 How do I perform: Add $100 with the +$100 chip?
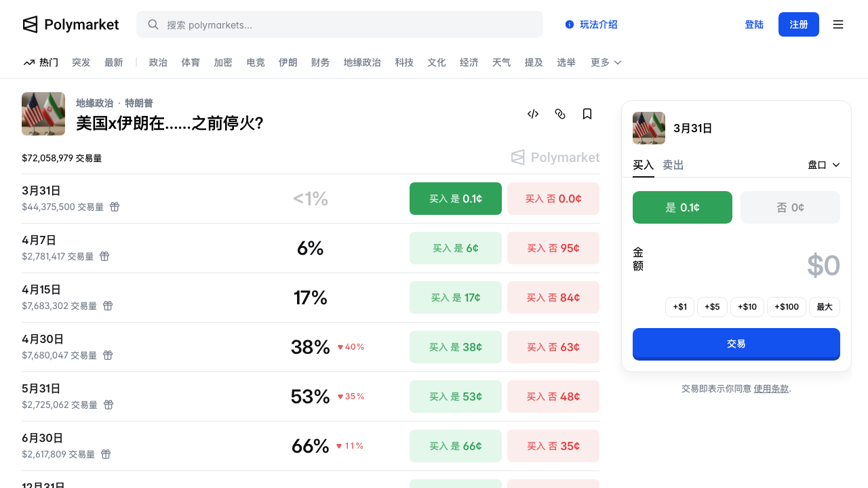pos(787,307)
